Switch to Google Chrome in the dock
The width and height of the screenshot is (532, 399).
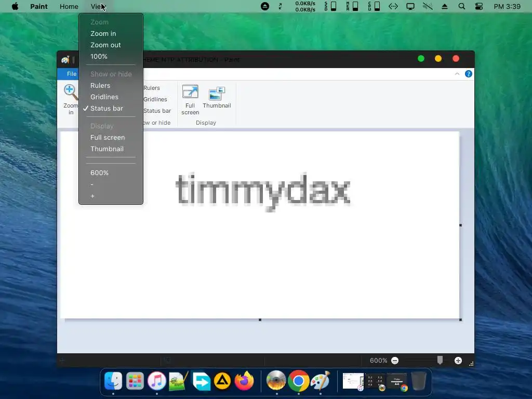click(x=299, y=381)
